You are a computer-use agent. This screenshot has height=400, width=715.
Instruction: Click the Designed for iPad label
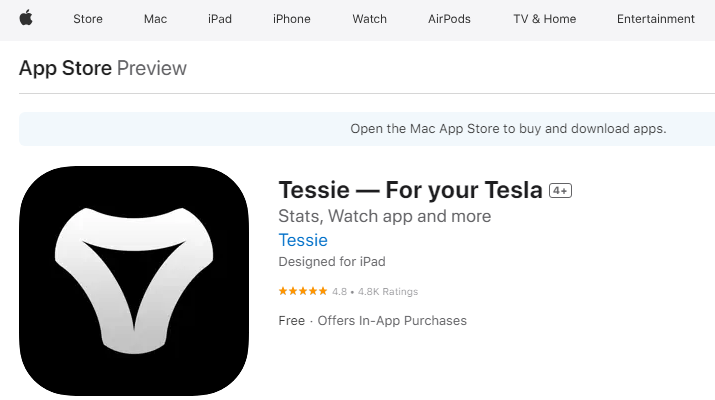pos(332,261)
